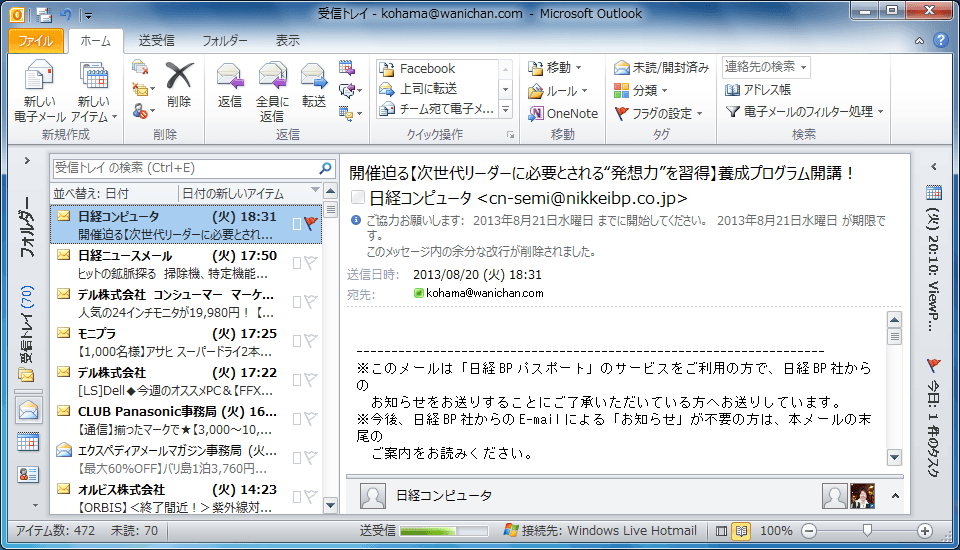The height and width of the screenshot is (550, 960).
Task: Open Calendar view in navigation pane
Action: [x=28, y=442]
